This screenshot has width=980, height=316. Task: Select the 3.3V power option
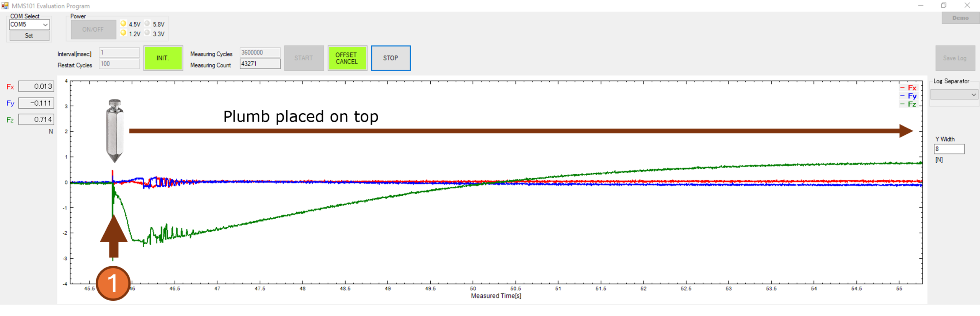tap(147, 33)
